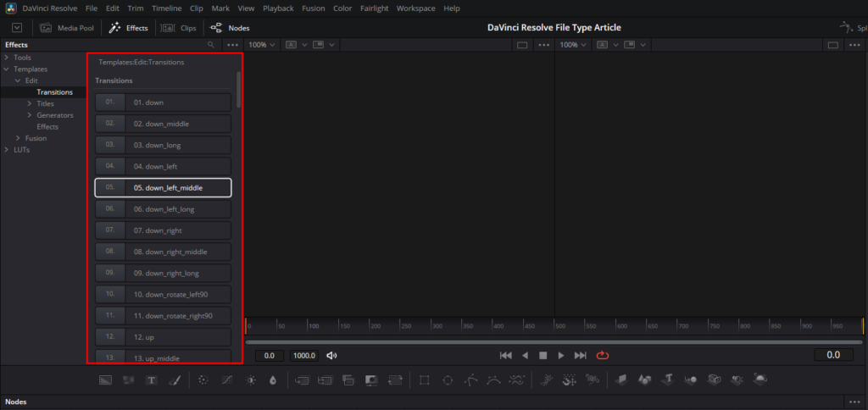Open the Playback menu
Image resolution: width=868 pixels, height=410 pixels.
point(278,8)
